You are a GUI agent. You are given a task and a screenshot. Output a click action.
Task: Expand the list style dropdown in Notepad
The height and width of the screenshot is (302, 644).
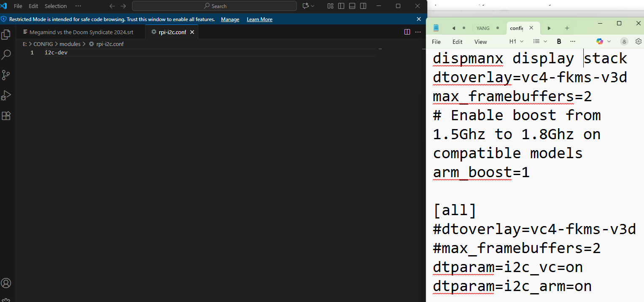click(x=540, y=41)
